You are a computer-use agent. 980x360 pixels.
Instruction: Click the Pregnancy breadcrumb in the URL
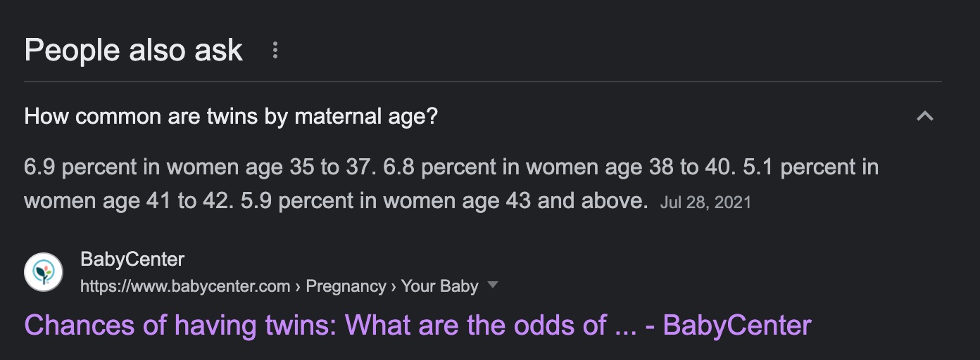tap(346, 286)
